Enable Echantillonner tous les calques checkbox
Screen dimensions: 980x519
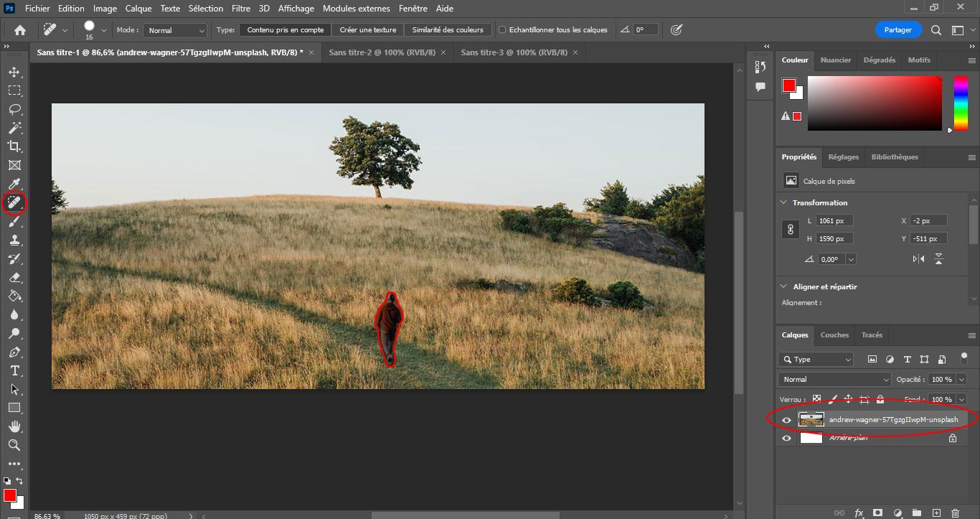(x=502, y=30)
